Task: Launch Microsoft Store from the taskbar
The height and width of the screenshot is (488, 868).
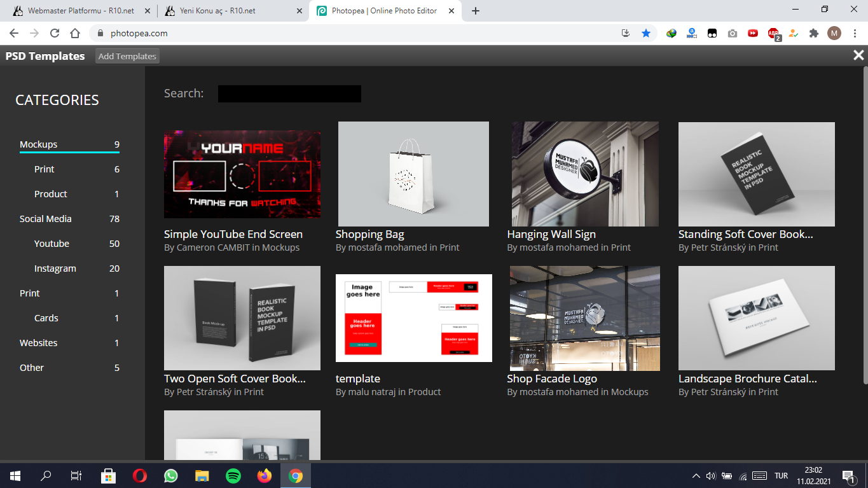Action: click(108, 475)
